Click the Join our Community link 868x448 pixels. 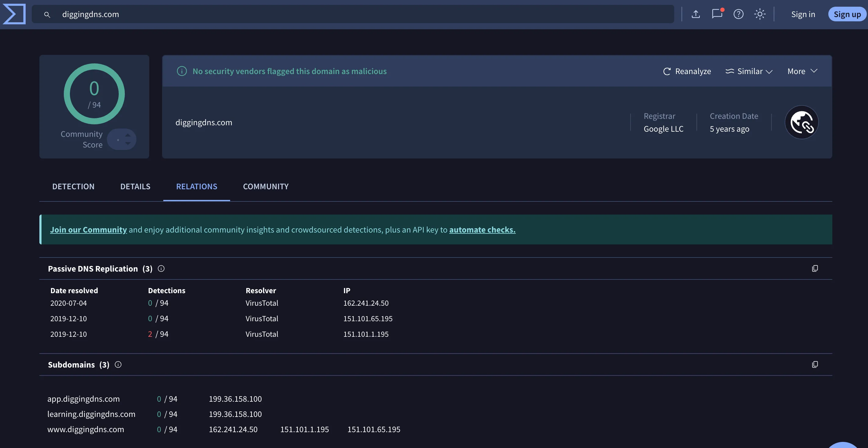coord(88,229)
